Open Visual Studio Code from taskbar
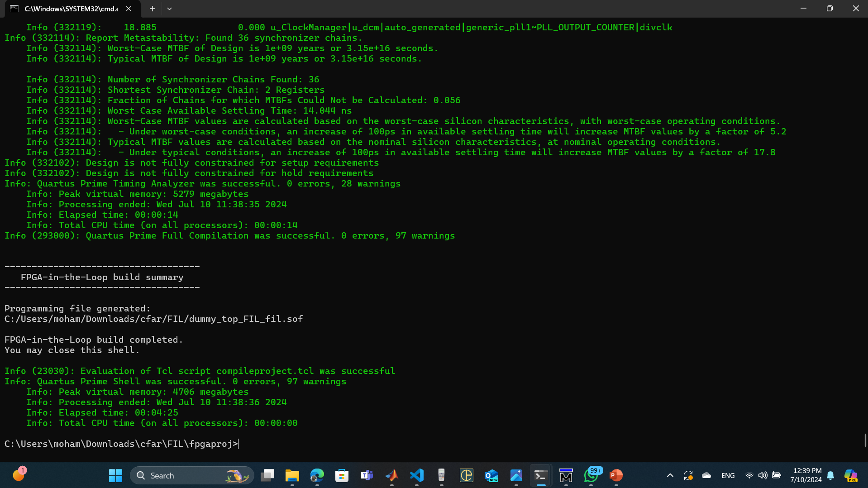The image size is (868, 488). [417, 475]
